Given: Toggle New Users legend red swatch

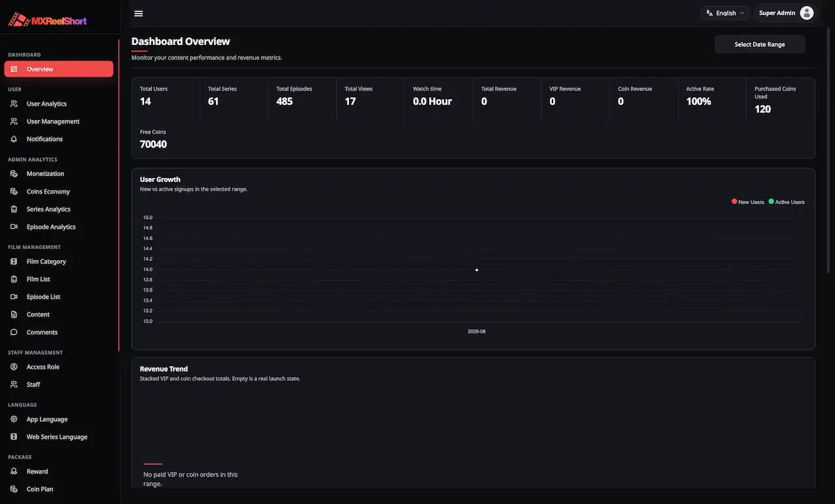Looking at the screenshot, I should (x=735, y=201).
